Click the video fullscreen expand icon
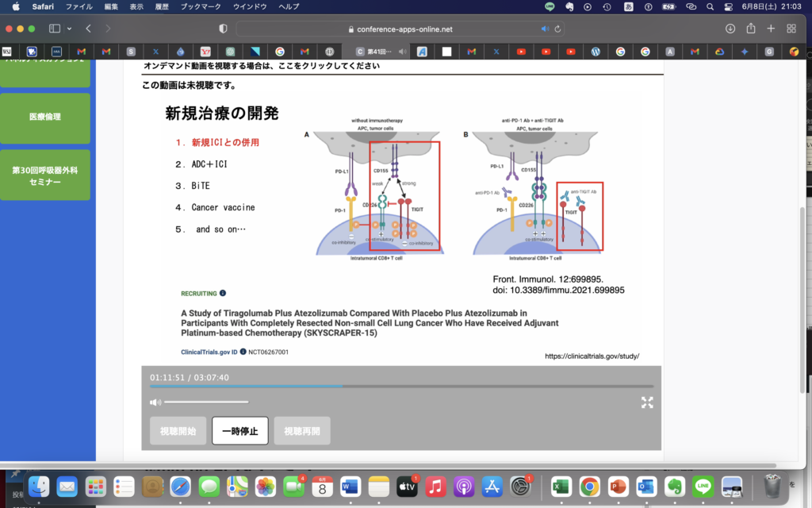This screenshot has width=812, height=508. coord(647,402)
